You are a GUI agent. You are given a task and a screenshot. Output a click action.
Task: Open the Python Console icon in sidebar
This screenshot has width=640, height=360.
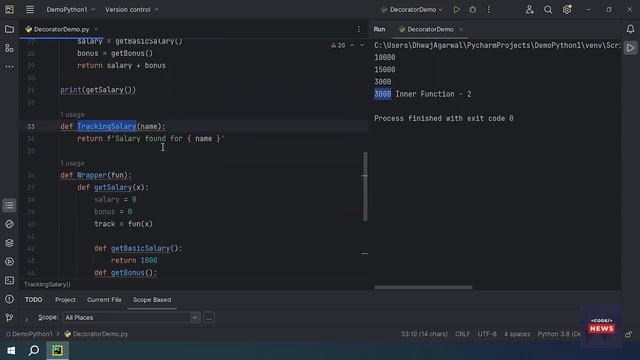pyautogui.click(x=9, y=224)
